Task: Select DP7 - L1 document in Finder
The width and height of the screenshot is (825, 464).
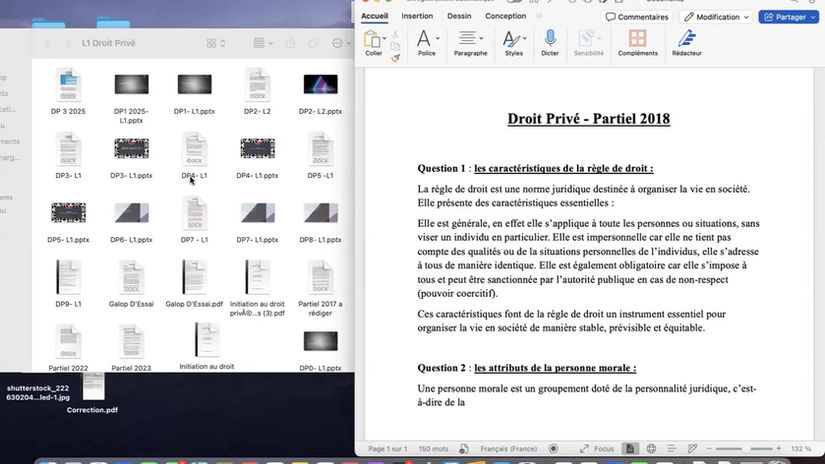Action: coord(194,220)
